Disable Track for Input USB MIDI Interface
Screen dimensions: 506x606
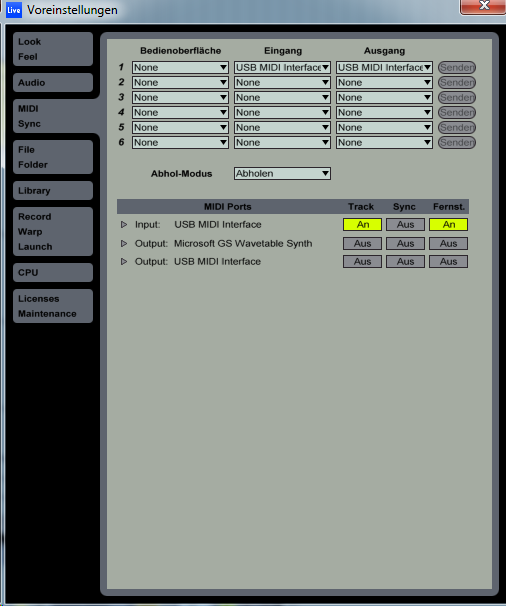pos(362,225)
